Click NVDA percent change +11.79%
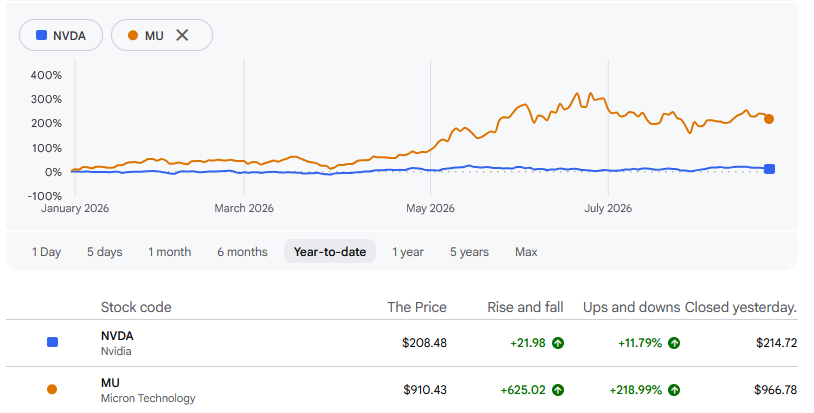Screen dimensions: 814x413 (640, 343)
